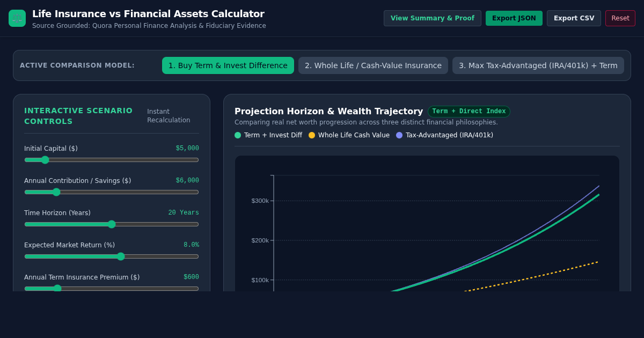
Task: Click the purple Tax-Advantaged legend dot
Action: coord(399,135)
